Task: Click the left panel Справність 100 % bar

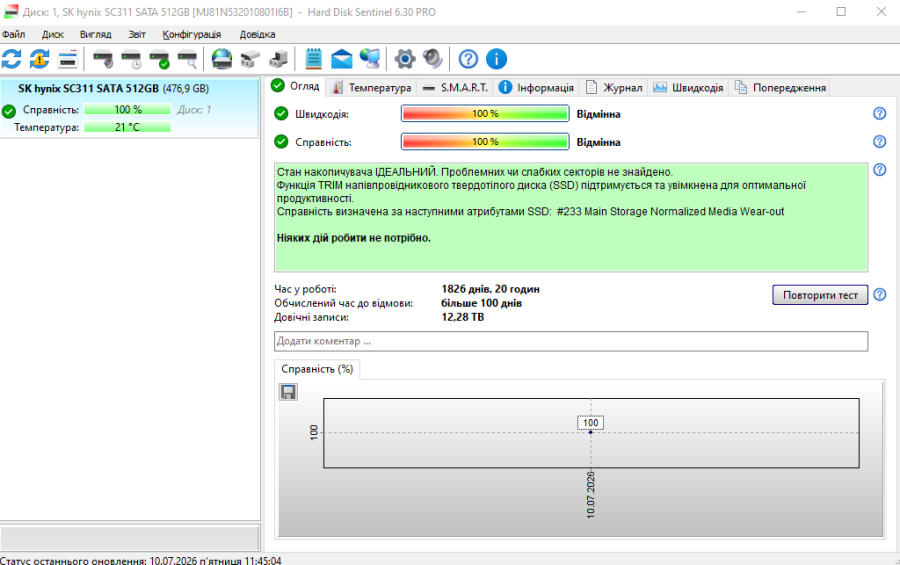Action: 127,109
